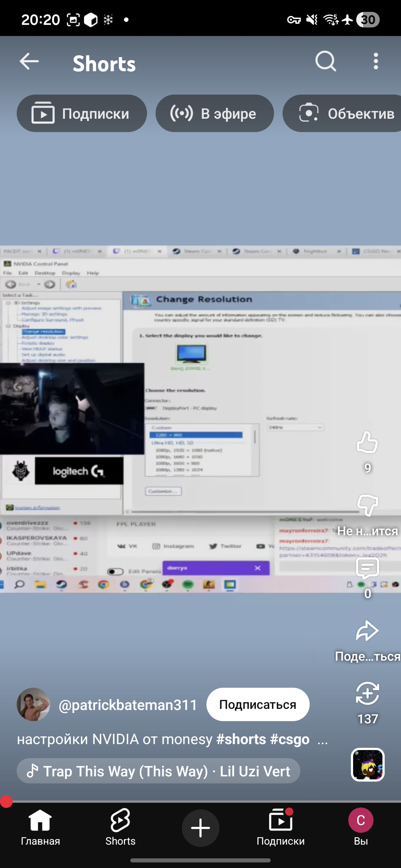Image resolution: width=401 pixels, height=868 pixels.
Task: Open the three-dot more options menu
Action: click(376, 61)
